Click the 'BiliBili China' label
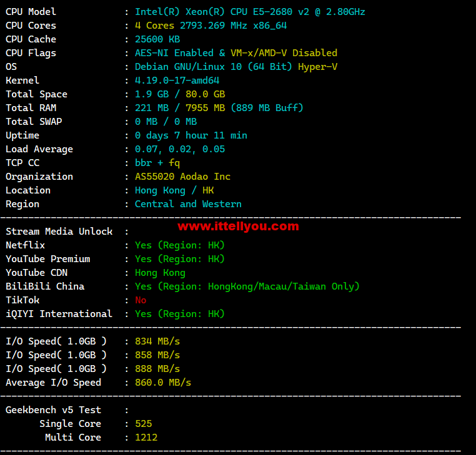This screenshot has height=455, width=476. (x=45, y=286)
